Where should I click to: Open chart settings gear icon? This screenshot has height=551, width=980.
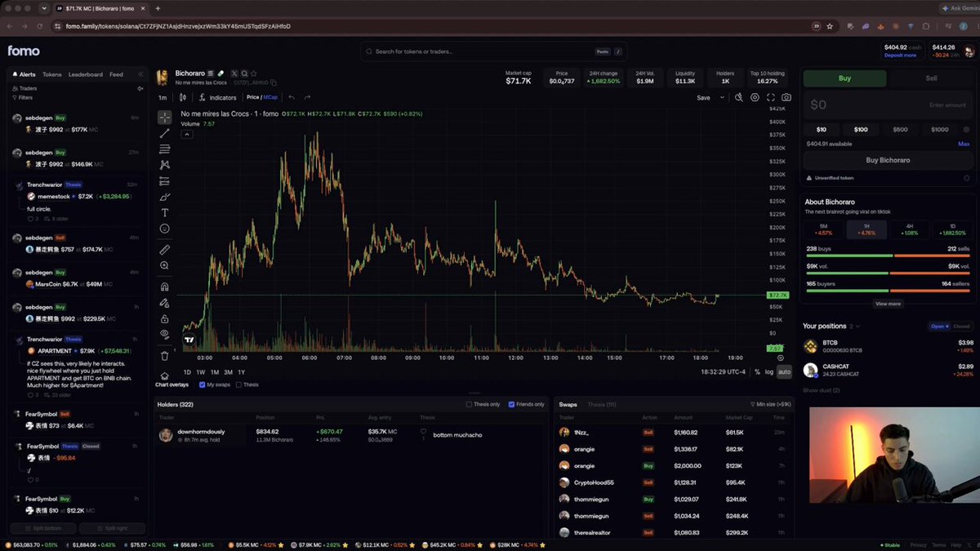[x=755, y=97]
